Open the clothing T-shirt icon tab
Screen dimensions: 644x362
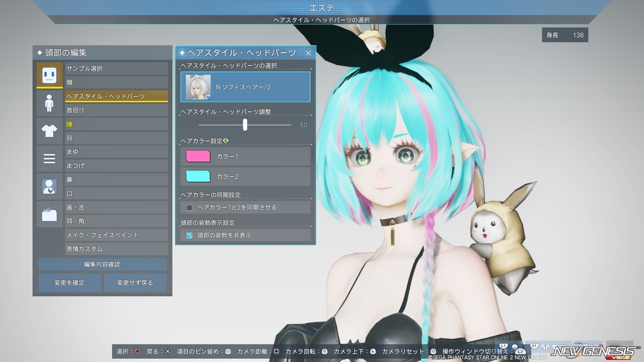[x=49, y=131]
